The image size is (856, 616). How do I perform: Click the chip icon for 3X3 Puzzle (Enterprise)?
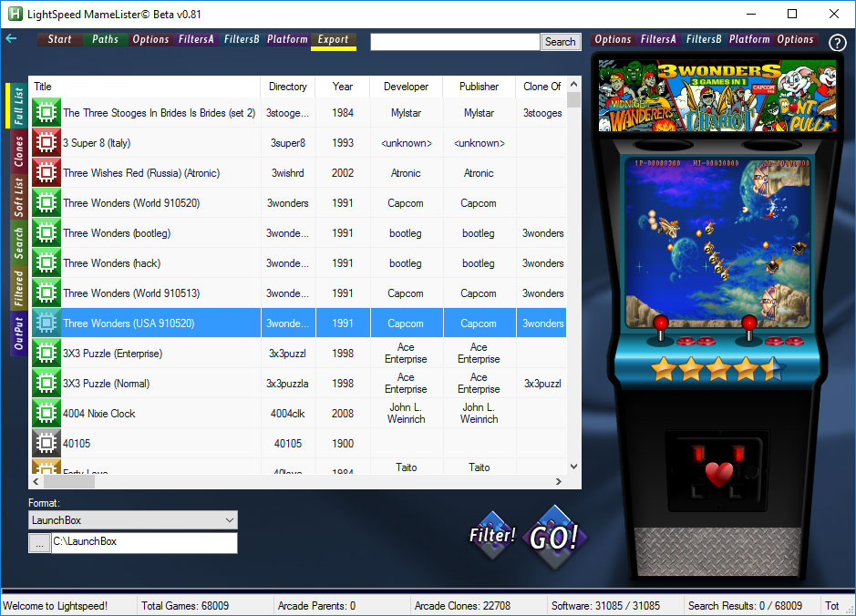(x=46, y=353)
